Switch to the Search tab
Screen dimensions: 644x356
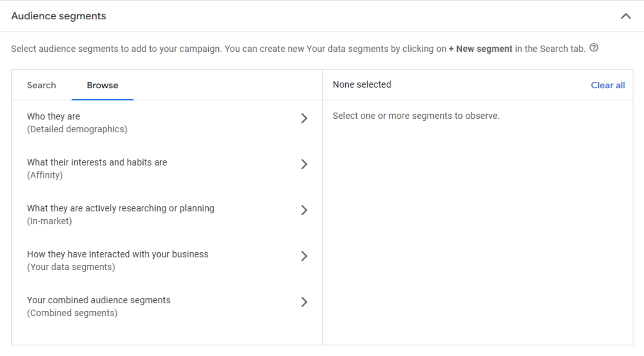tap(41, 85)
